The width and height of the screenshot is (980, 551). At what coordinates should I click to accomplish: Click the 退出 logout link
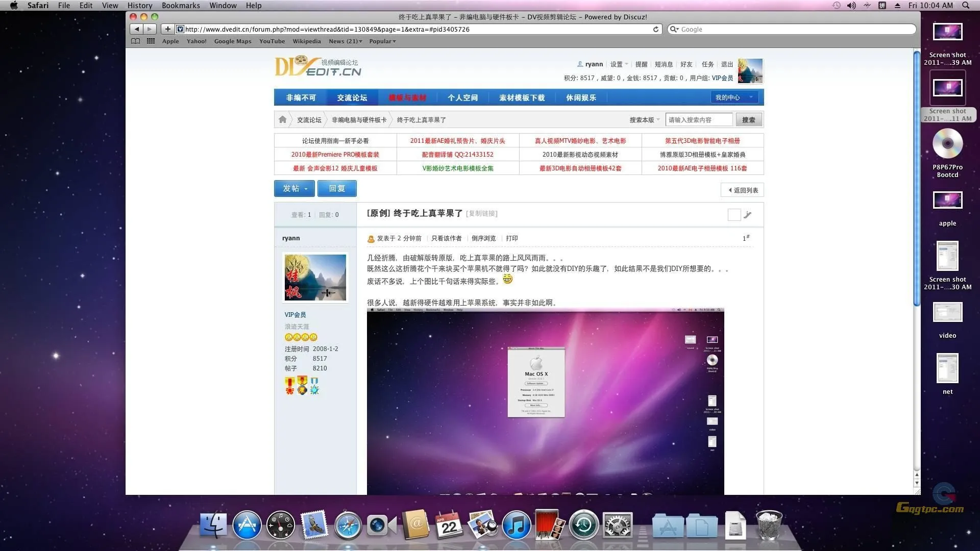tap(727, 64)
